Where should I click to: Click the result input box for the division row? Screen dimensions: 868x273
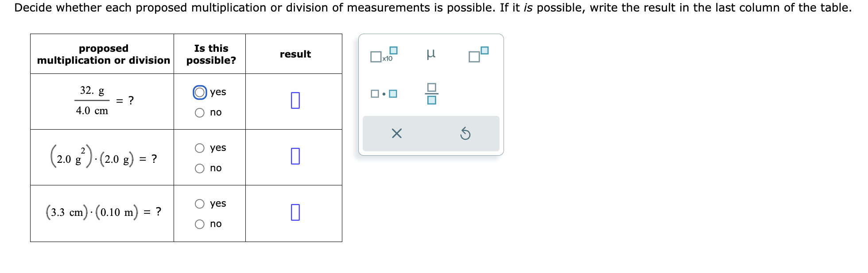point(294,101)
